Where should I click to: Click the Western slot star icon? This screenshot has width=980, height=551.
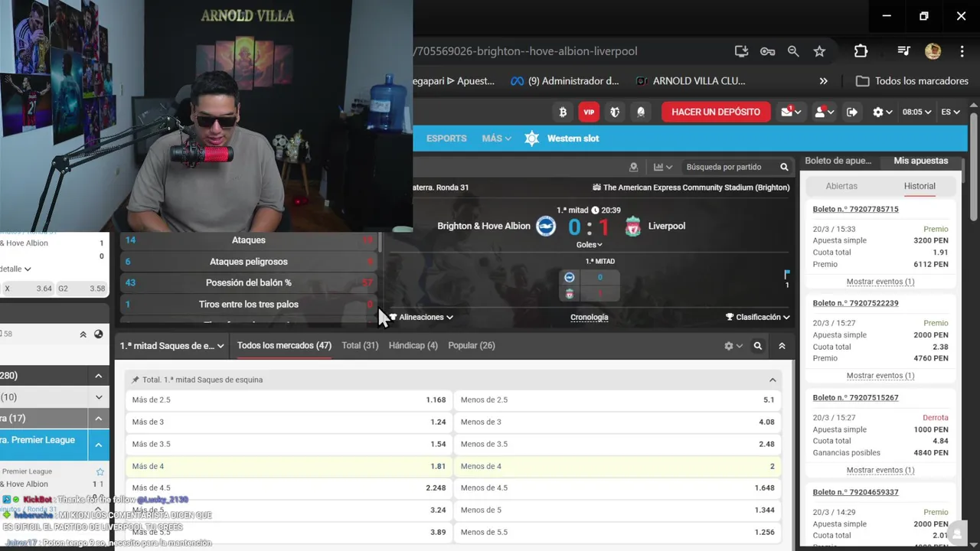[532, 139]
